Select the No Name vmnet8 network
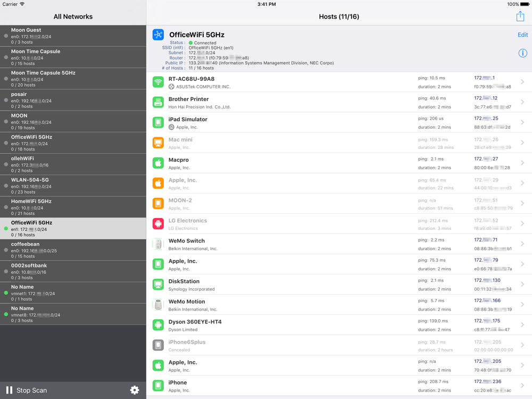This screenshot has height=399, width=532. [73, 314]
